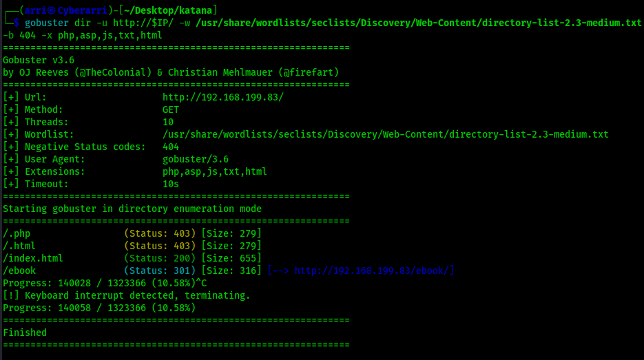Click the Extensions row value php,asp,js,txt,html
644x360 pixels.
pyautogui.click(x=215, y=171)
